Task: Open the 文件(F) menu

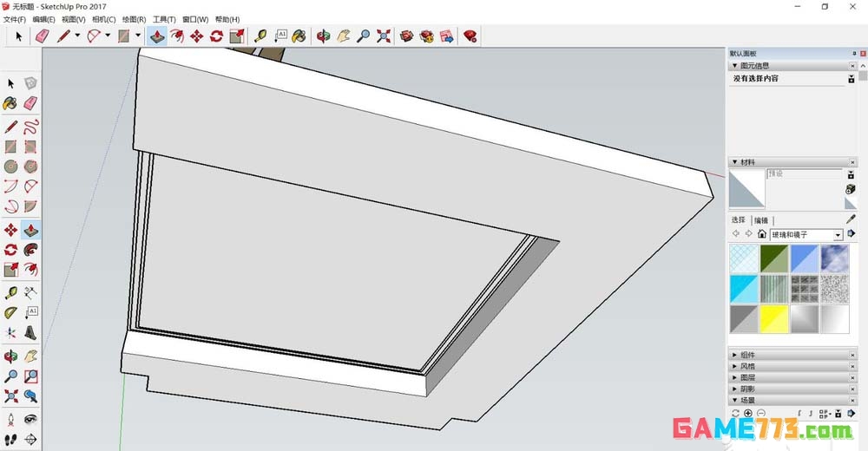Action: [15, 19]
